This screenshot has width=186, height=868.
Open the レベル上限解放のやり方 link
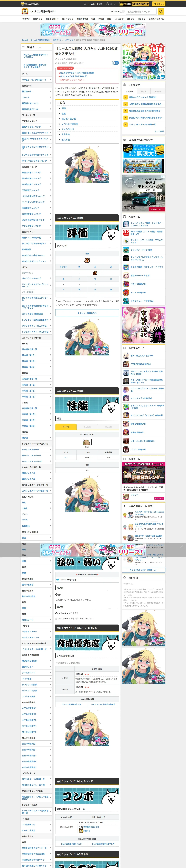(71, 704)
